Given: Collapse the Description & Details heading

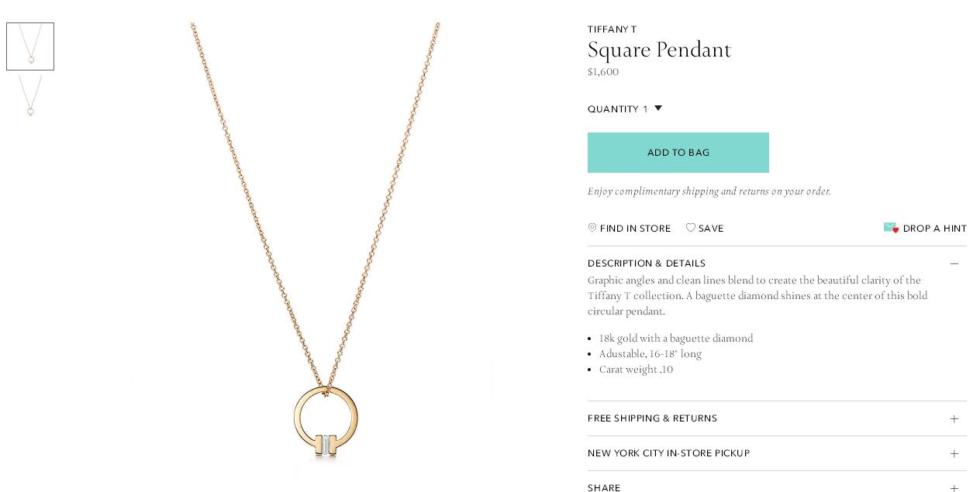Looking at the screenshot, I should tap(647, 263).
